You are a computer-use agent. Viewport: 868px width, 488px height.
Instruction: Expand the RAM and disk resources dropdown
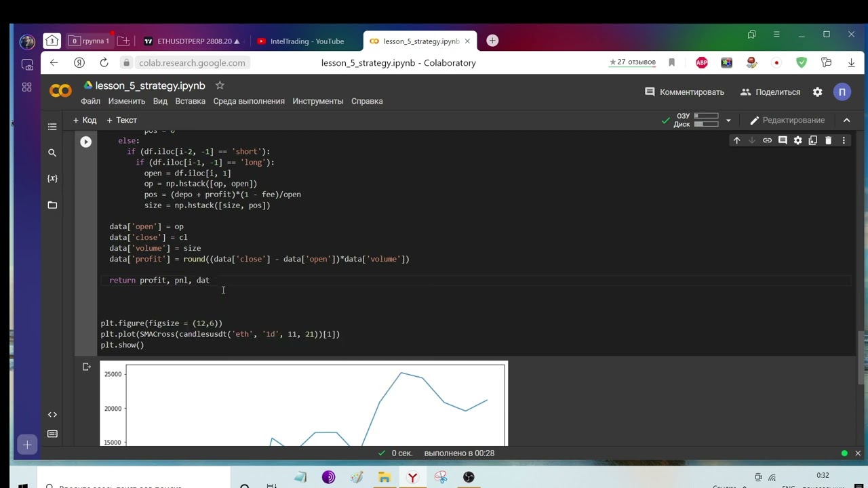728,121
